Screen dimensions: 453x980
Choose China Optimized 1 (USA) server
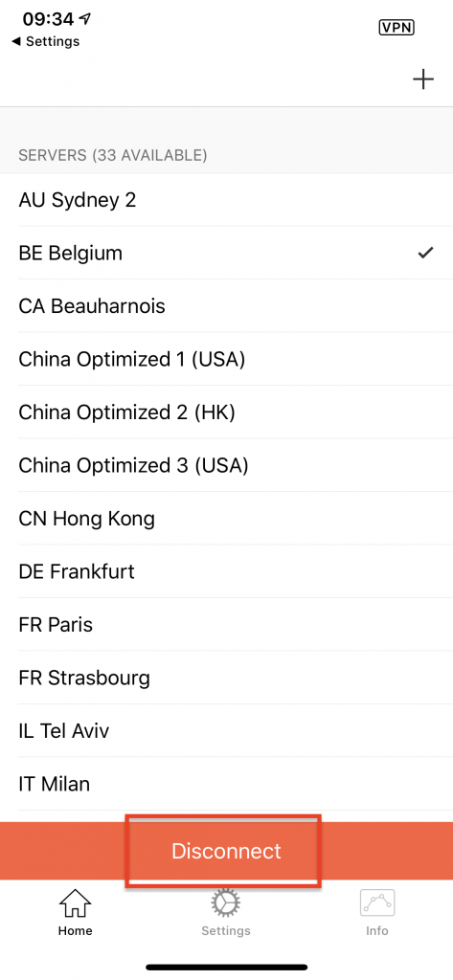point(226,360)
